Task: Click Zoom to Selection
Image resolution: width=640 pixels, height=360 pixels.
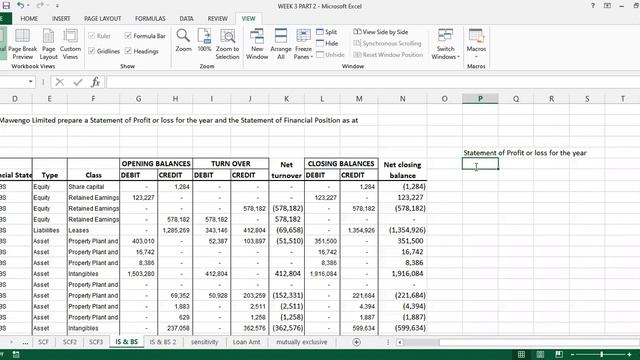Action: pos(227,44)
